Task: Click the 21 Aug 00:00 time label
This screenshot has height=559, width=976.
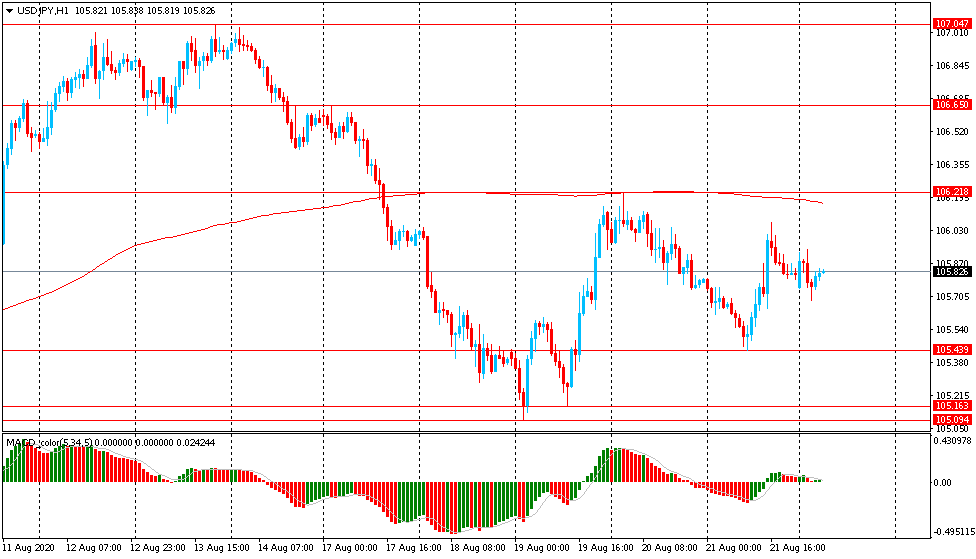Action: tap(733, 548)
